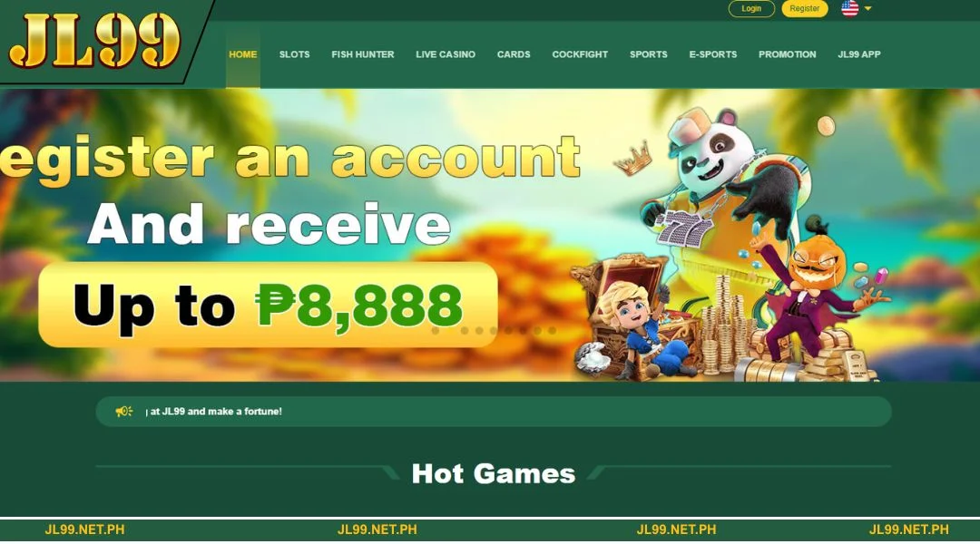This screenshot has width=980, height=544.
Task: Open the HOME tab
Action: click(x=242, y=54)
